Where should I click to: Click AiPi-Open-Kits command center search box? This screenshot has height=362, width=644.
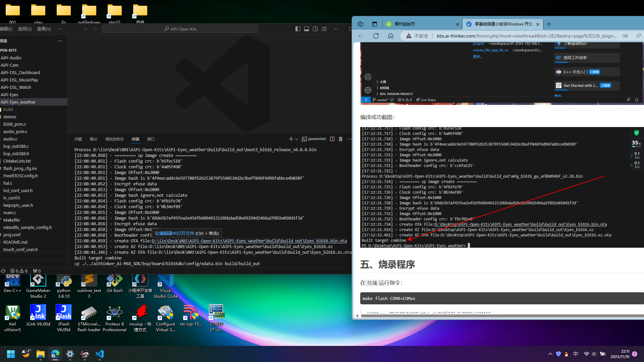pyautogui.click(x=180, y=29)
